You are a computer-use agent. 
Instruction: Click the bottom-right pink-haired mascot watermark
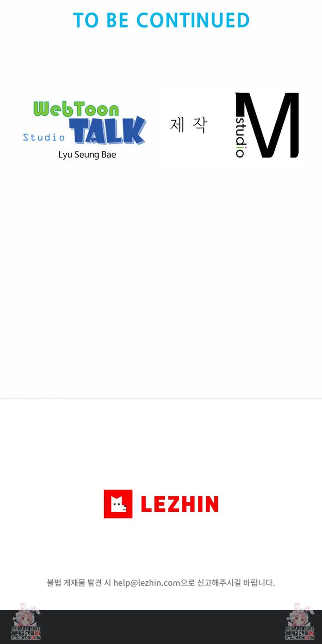pyautogui.click(x=300, y=615)
